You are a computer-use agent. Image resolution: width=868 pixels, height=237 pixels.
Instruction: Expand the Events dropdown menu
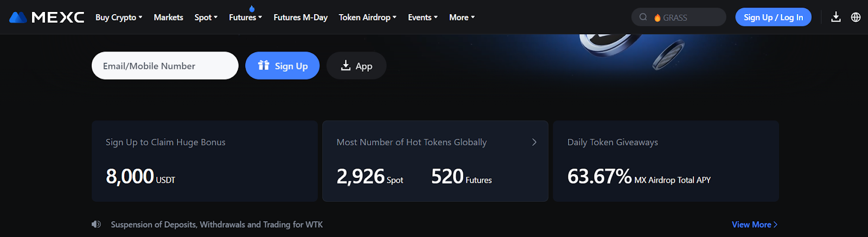pyautogui.click(x=423, y=17)
